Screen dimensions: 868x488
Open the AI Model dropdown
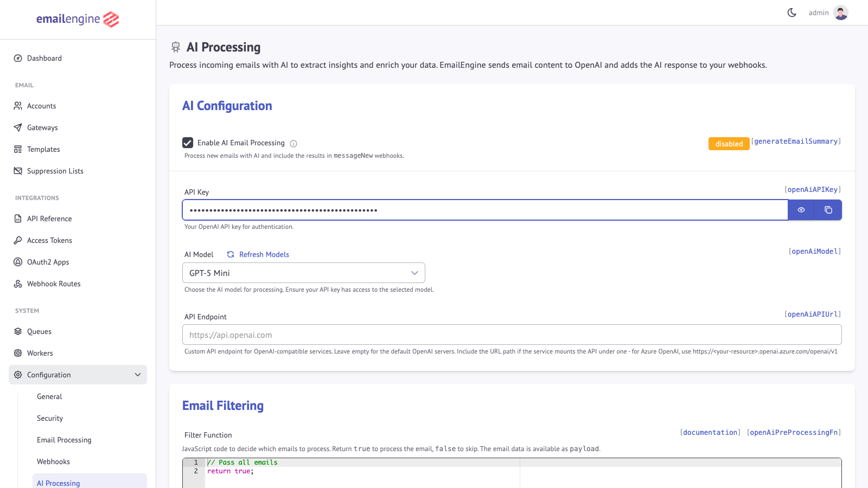(304, 273)
